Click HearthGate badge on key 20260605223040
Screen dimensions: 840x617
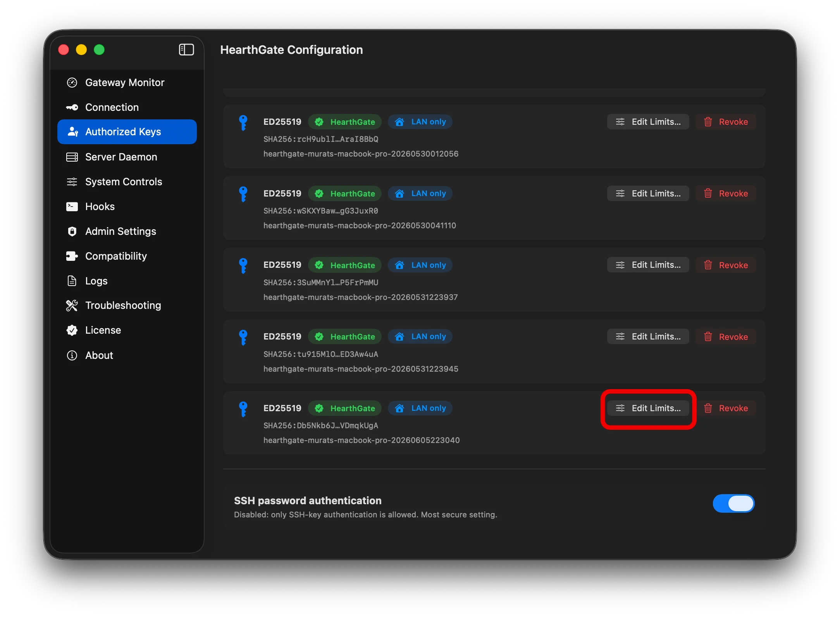[345, 408]
